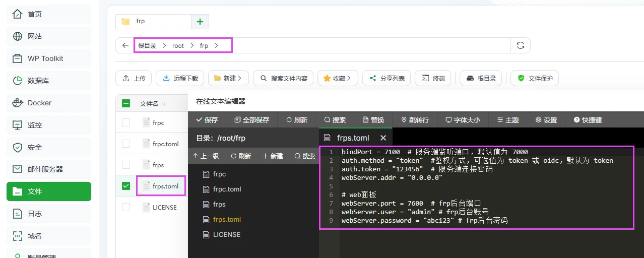Add a new file tab with plus icon
644x258 pixels.
[200, 22]
